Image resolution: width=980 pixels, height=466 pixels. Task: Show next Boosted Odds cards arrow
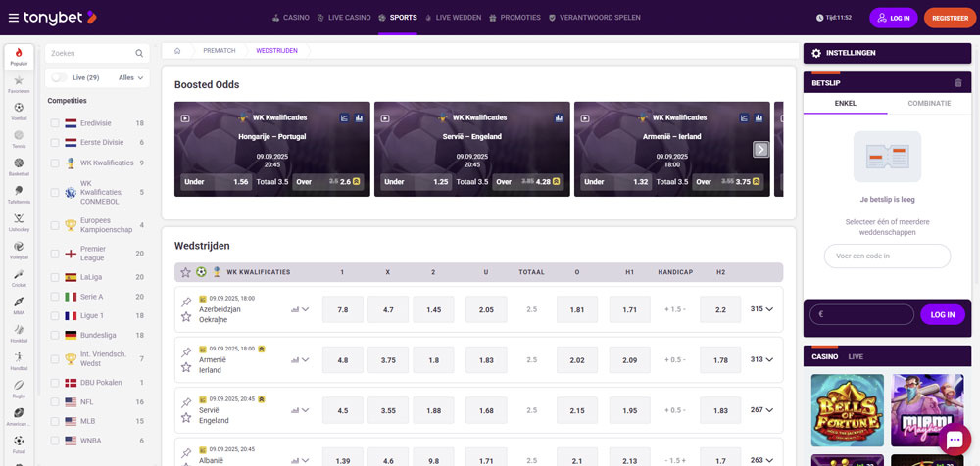point(760,149)
